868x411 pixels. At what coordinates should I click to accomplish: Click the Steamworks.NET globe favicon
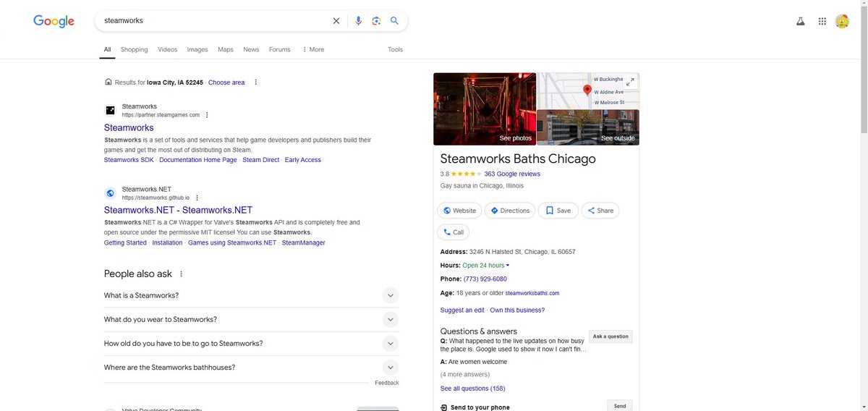click(110, 193)
